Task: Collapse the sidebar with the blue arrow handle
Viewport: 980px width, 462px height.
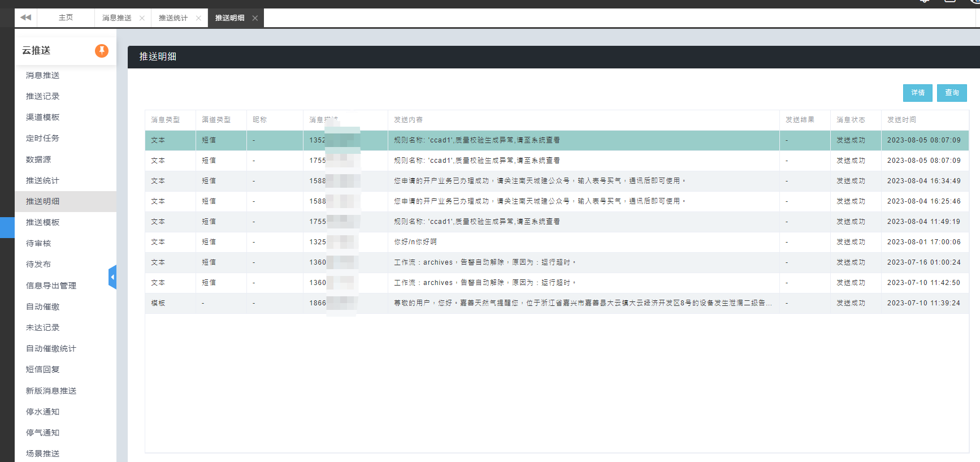Action: pyautogui.click(x=112, y=277)
